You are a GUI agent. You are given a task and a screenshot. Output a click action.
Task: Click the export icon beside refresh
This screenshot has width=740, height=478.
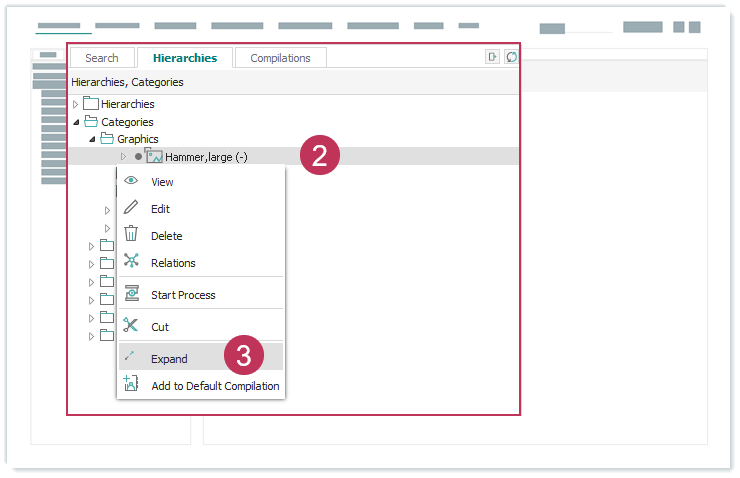(493, 58)
